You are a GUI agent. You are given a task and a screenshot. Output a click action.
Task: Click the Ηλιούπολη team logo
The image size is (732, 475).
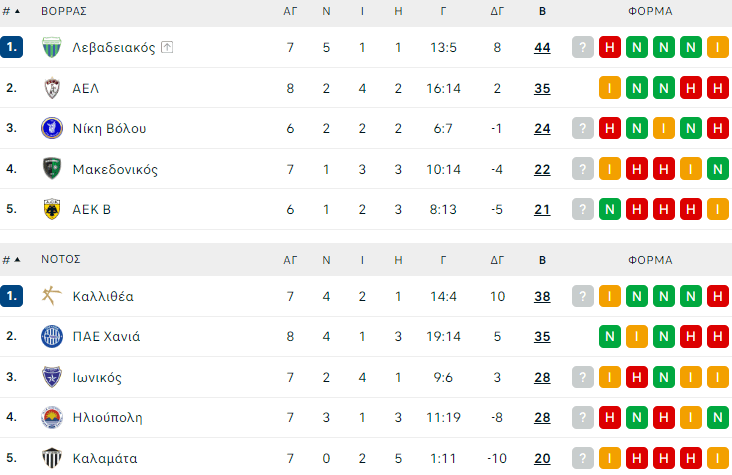(52, 417)
